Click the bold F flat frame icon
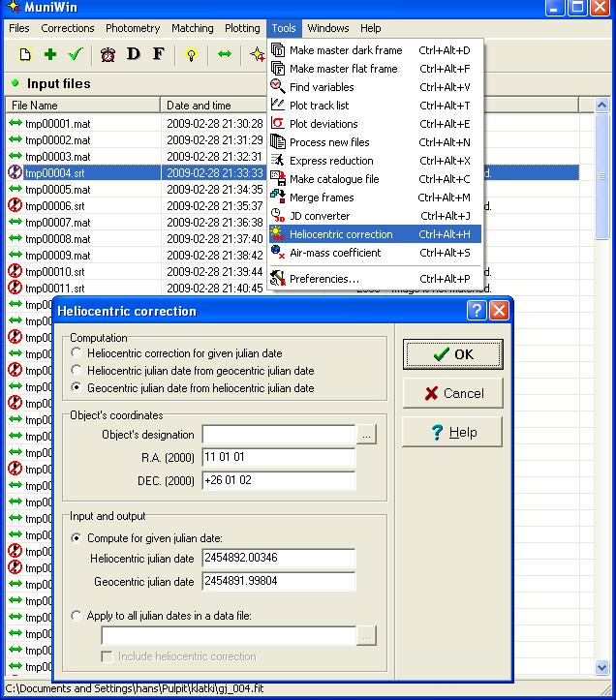The width and height of the screenshot is (616, 700). click(159, 54)
